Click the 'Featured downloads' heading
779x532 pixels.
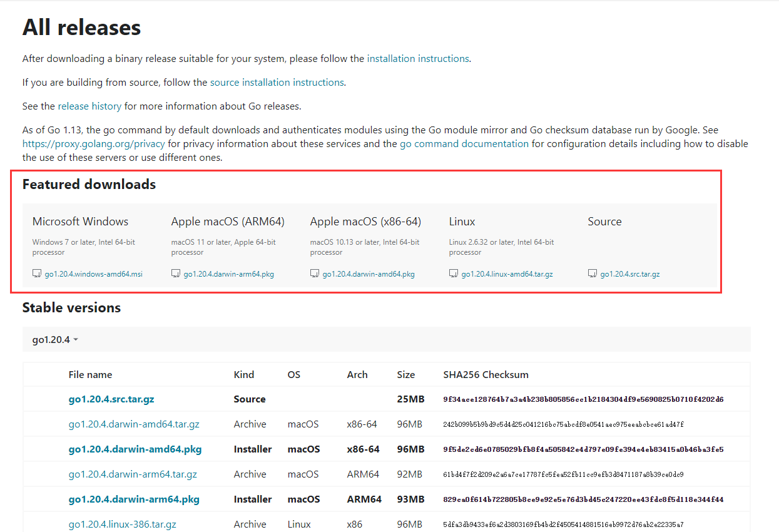(89, 184)
